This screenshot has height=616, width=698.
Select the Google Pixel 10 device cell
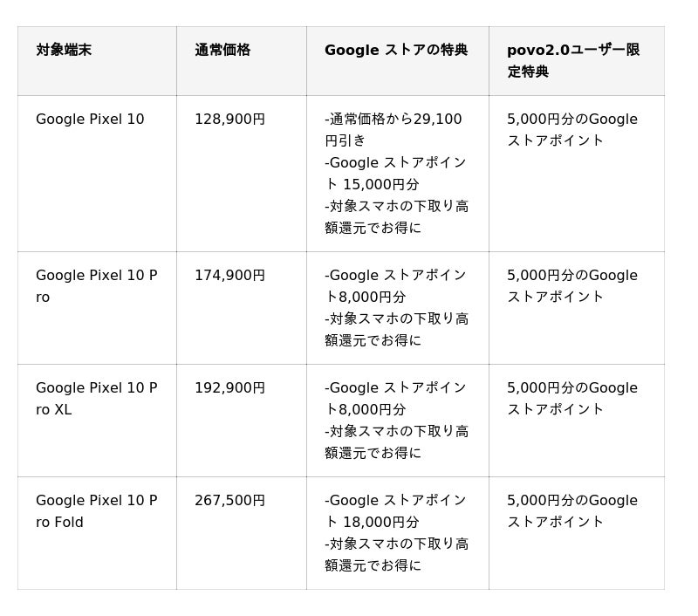point(90,120)
